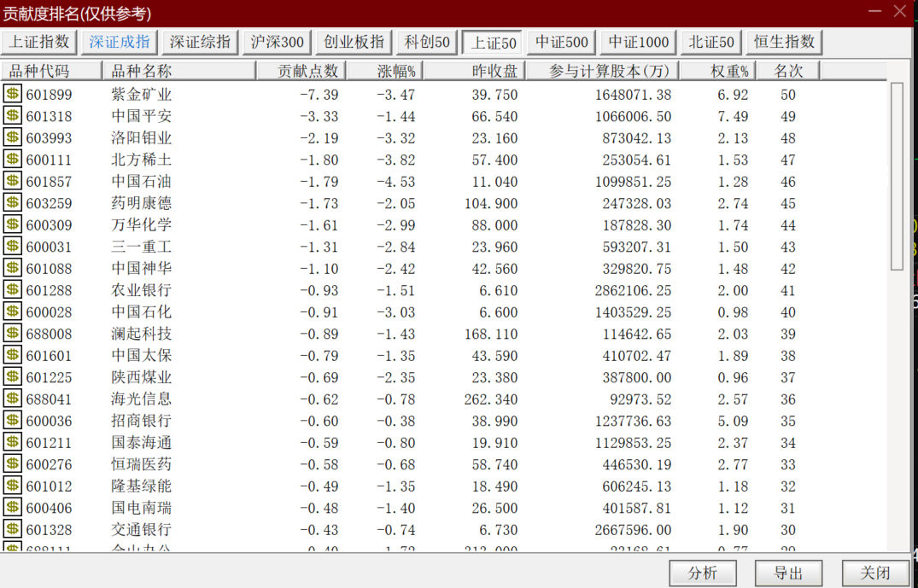Image resolution: width=918 pixels, height=588 pixels.
Task: Click the stock icon beside 600028 中国石化
Action: click(12, 311)
